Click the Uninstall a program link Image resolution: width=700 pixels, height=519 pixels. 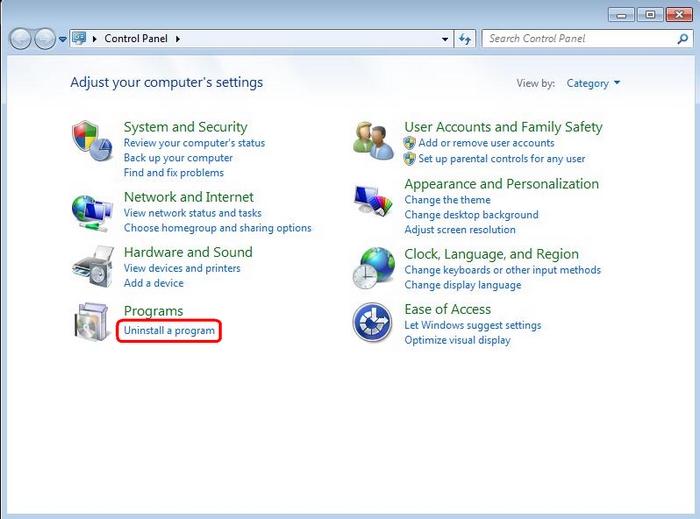169,331
